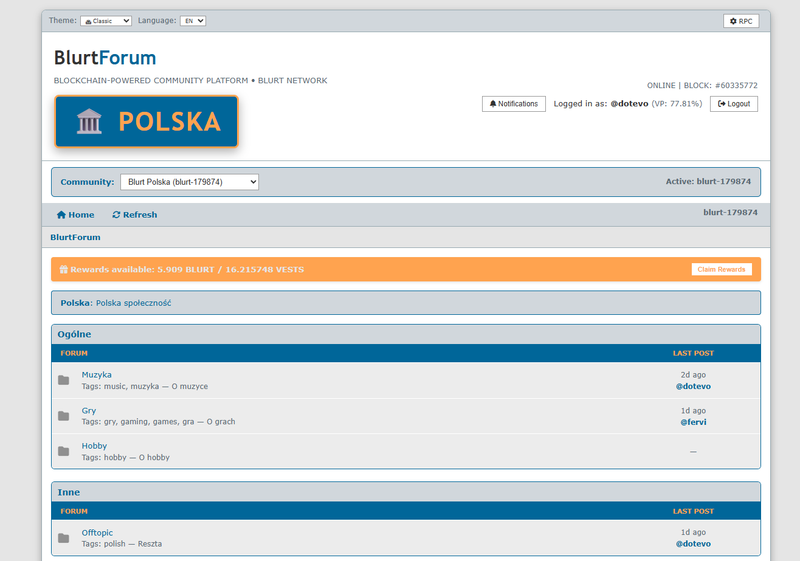Click the folder icon beside Hobby
The width and height of the screenshot is (800, 561).
[x=64, y=451]
